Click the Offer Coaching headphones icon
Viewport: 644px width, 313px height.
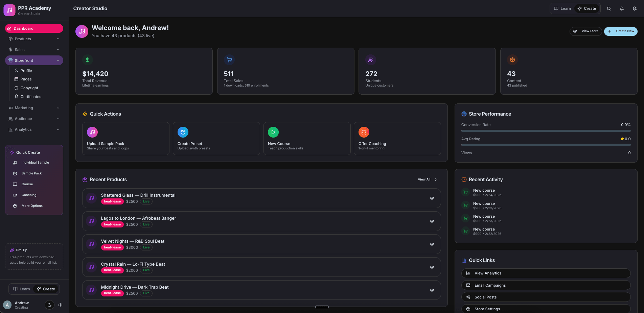pos(364,132)
